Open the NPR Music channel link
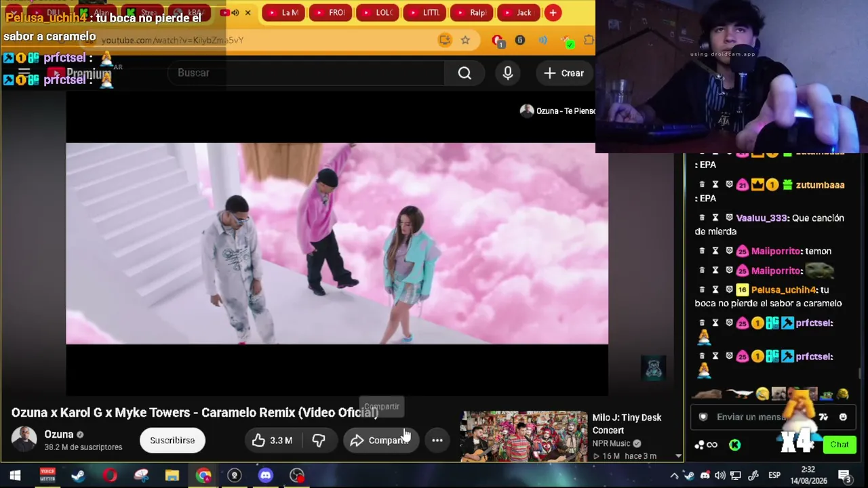Screen dimensions: 868x488 611,443
